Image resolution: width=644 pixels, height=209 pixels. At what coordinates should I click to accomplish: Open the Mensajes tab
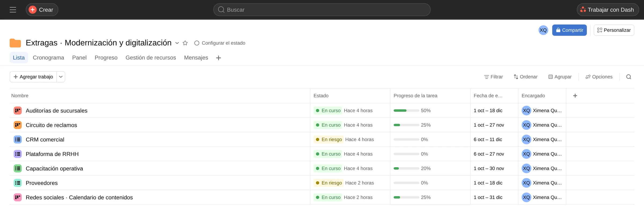pos(196,58)
